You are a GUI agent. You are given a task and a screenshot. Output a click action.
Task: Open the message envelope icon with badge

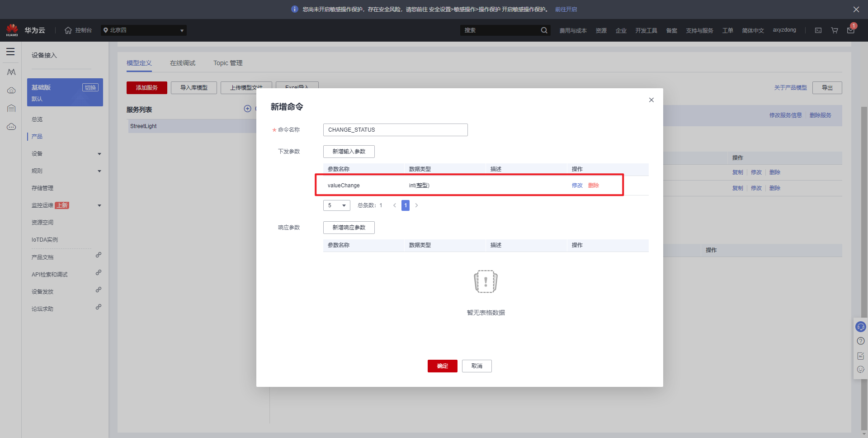pyautogui.click(x=851, y=30)
